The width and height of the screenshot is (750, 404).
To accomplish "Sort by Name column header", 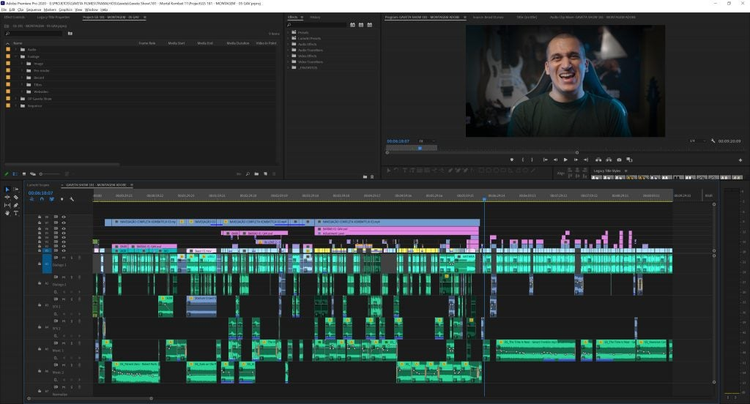I will pos(18,43).
